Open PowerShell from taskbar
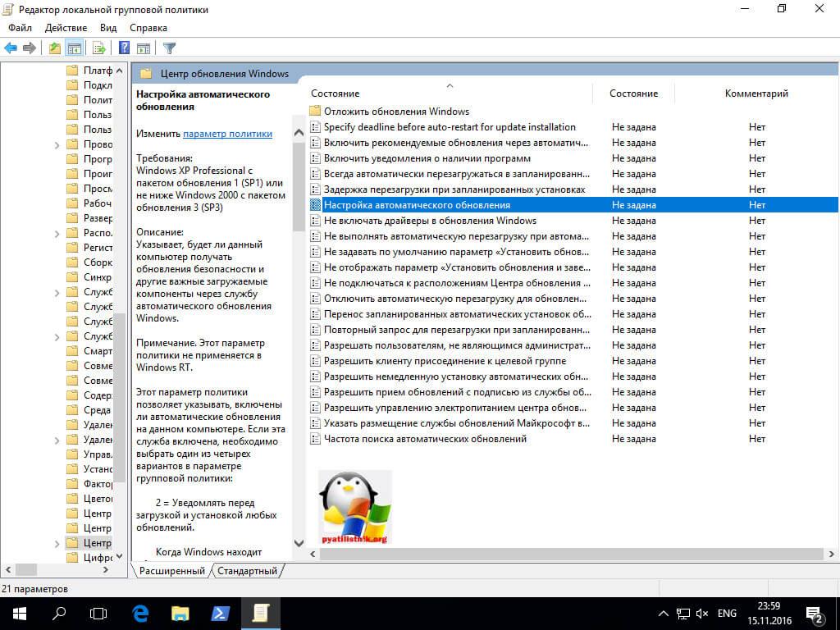 (220, 614)
